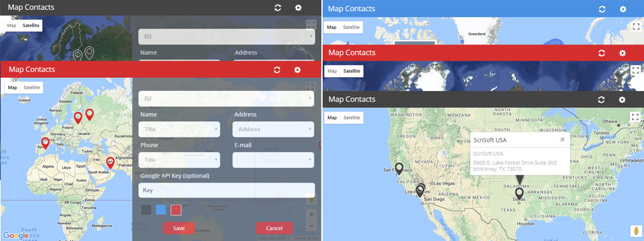Open the Name field Title dropdown

pyautogui.click(x=180, y=129)
